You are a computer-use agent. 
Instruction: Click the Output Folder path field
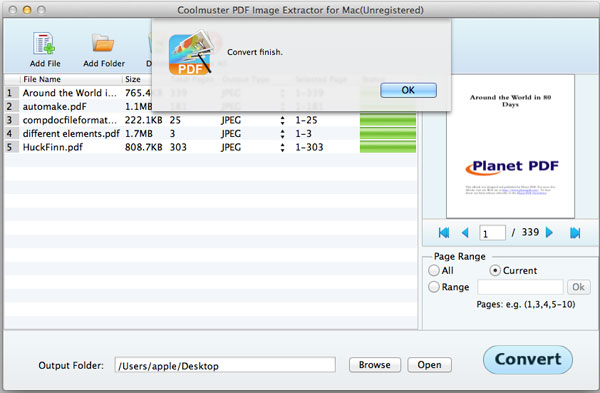[x=225, y=365]
